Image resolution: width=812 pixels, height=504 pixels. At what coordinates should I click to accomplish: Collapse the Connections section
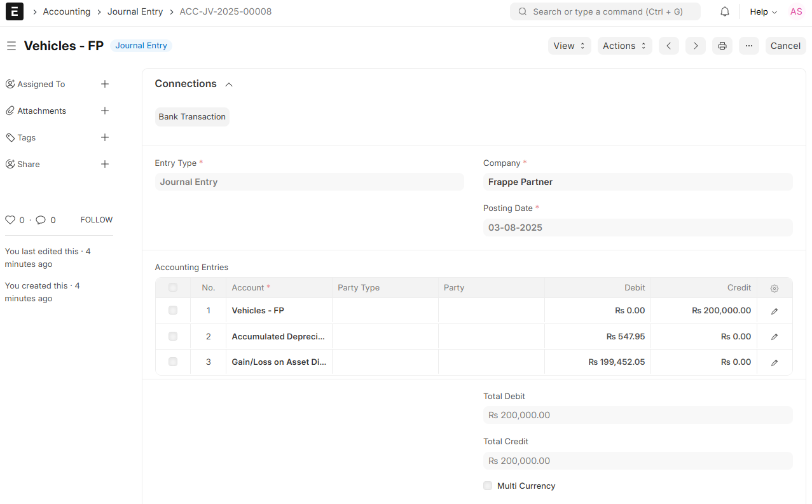[x=229, y=85]
